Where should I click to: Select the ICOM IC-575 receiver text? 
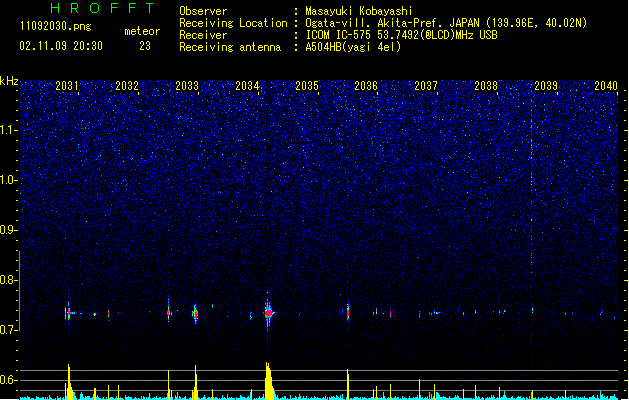click(401, 35)
